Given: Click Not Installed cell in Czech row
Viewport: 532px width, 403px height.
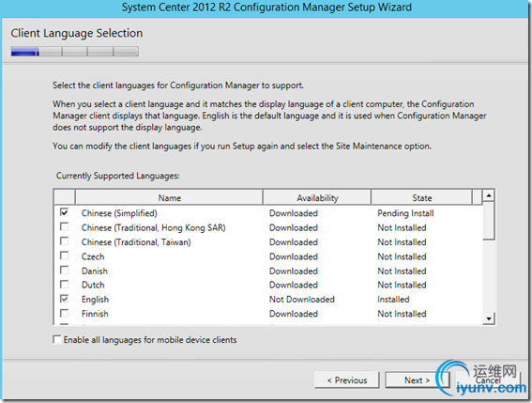Looking at the screenshot, I should [402, 256].
